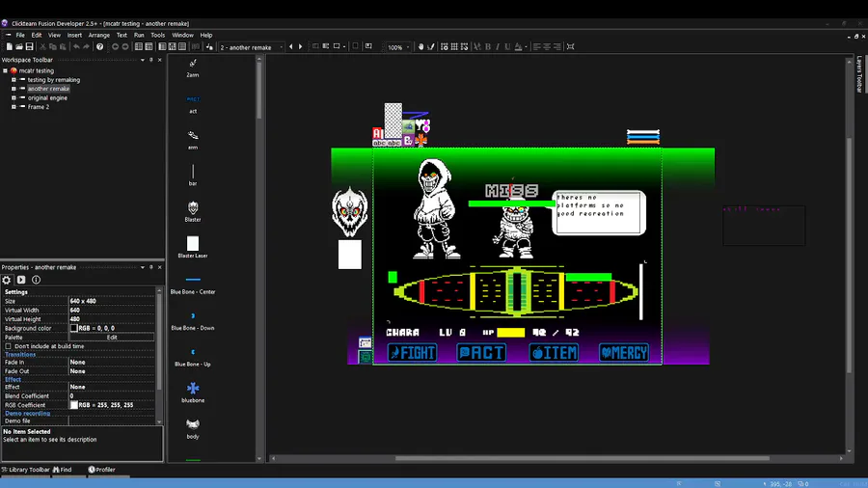This screenshot has height=488, width=868.
Task: Go to next frame with the right arrow
Action: pyautogui.click(x=301, y=47)
